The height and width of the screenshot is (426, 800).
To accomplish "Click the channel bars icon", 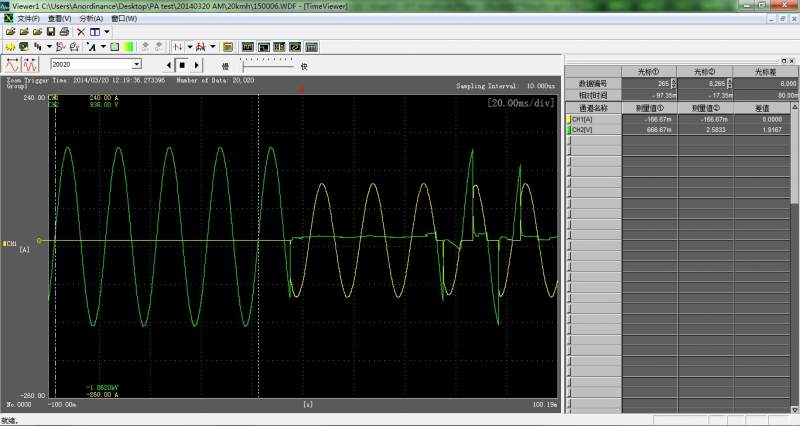I will [x=38, y=47].
